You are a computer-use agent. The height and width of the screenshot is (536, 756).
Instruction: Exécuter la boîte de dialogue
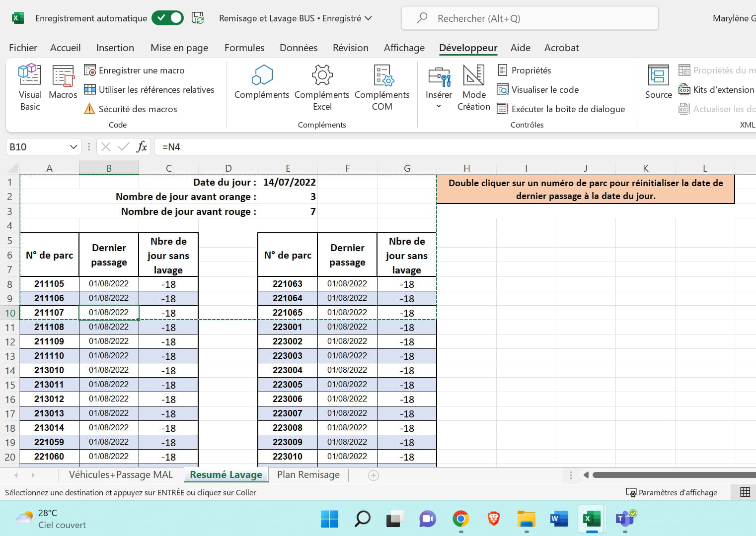pyautogui.click(x=568, y=109)
